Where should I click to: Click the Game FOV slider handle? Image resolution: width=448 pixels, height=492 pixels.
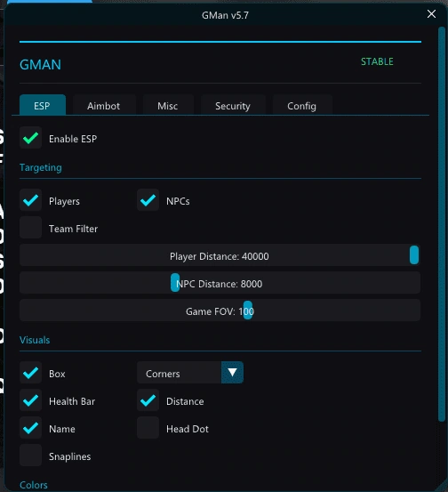pyautogui.click(x=248, y=310)
